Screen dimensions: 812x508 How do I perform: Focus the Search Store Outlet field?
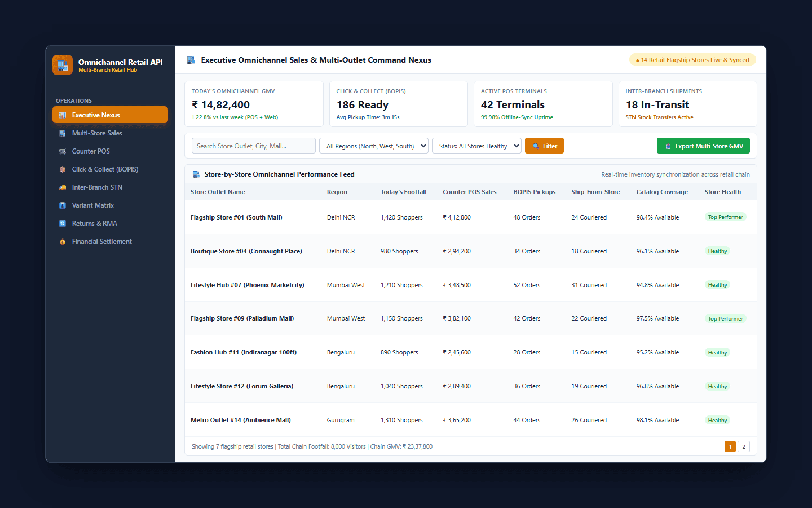254,146
